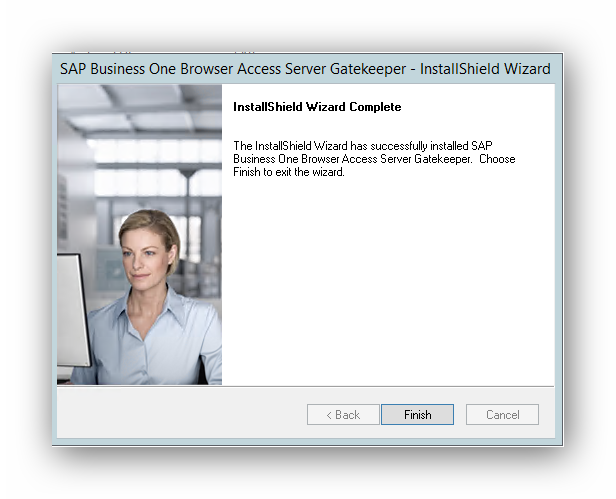This screenshot has height=499, width=616.
Task: Click "SAP Business One" in the title bar
Action: pos(120,69)
